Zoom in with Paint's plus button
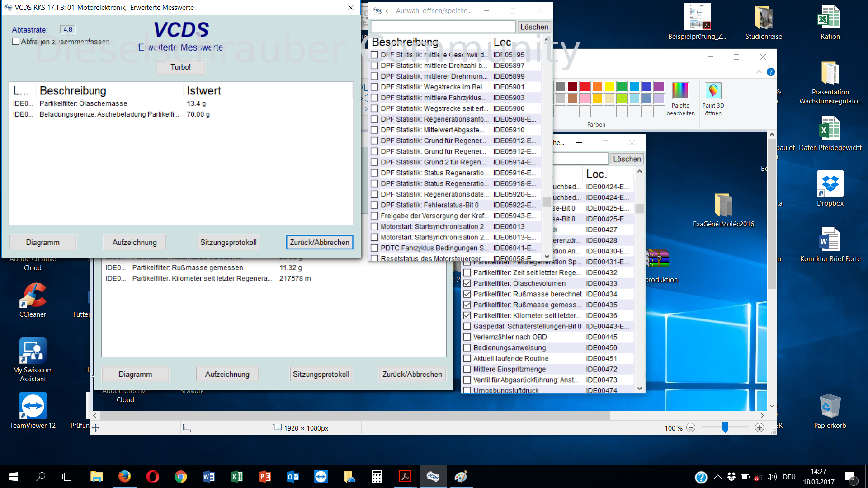 [x=759, y=428]
